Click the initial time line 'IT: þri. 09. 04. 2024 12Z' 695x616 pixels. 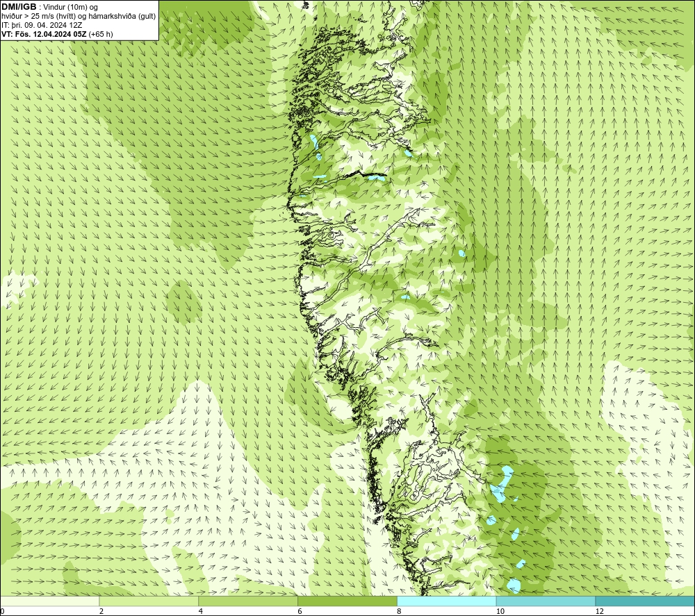pyautogui.click(x=42, y=25)
